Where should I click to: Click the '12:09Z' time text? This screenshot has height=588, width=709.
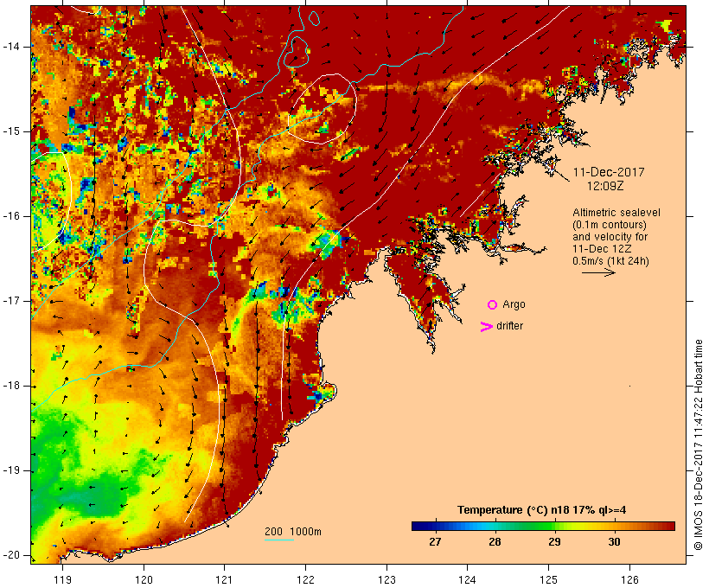(x=605, y=186)
